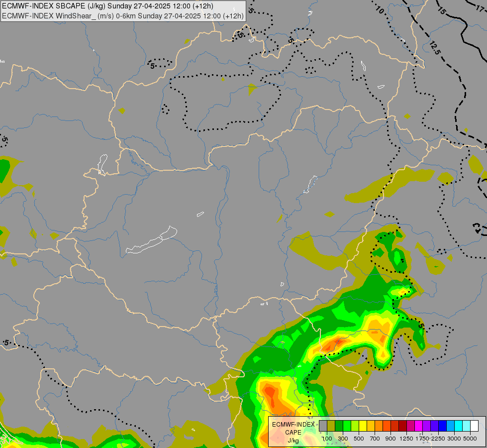Click the '700' legend value
This screenshot has height=448, width=487.
point(375,439)
